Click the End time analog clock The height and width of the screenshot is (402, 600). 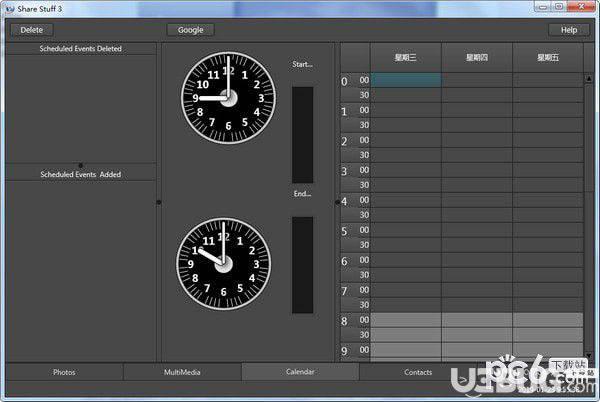[x=223, y=264]
